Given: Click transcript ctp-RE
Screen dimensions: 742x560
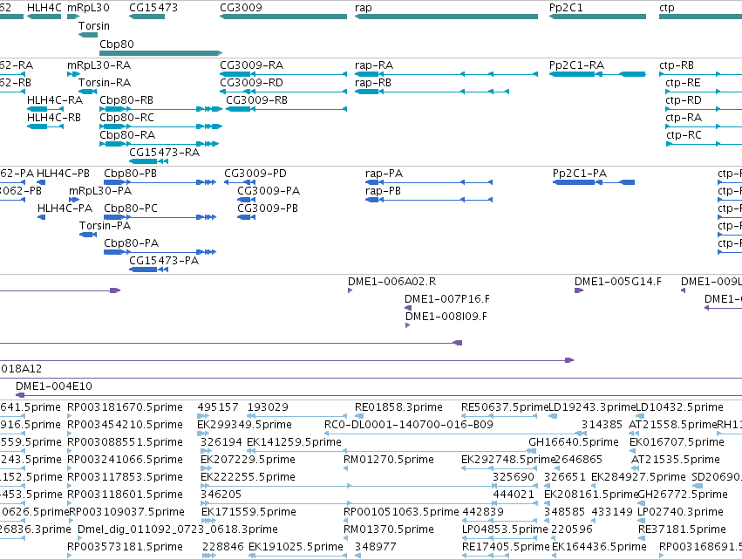Looking at the screenshot, I should pos(683,82).
